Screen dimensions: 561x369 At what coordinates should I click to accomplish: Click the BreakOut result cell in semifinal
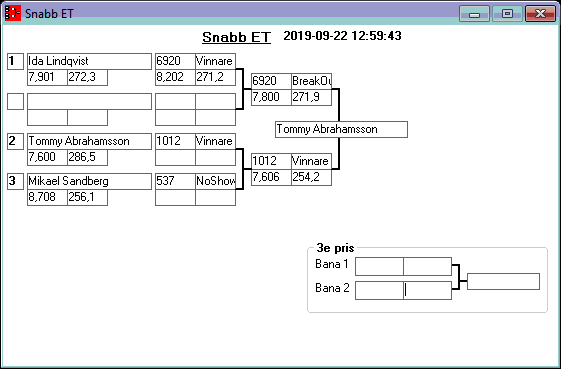click(311, 82)
